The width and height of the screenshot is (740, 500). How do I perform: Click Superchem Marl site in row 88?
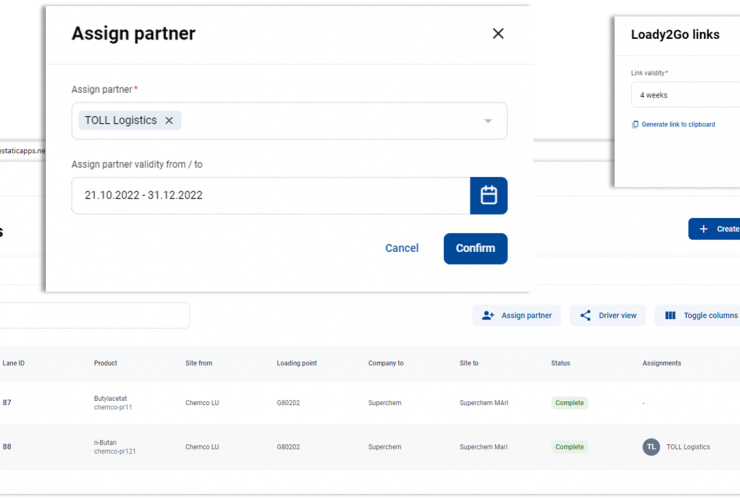tap(483, 447)
